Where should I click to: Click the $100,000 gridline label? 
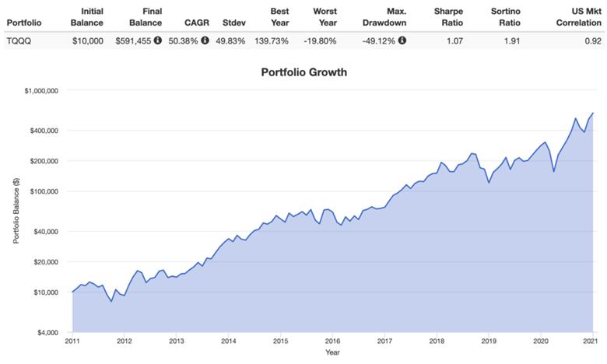(44, 191)
